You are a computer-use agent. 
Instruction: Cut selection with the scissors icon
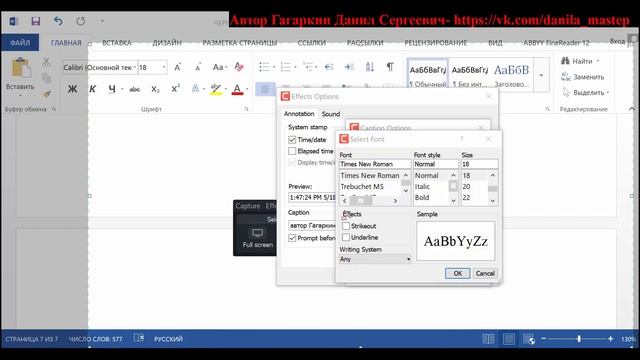(46, 62)
